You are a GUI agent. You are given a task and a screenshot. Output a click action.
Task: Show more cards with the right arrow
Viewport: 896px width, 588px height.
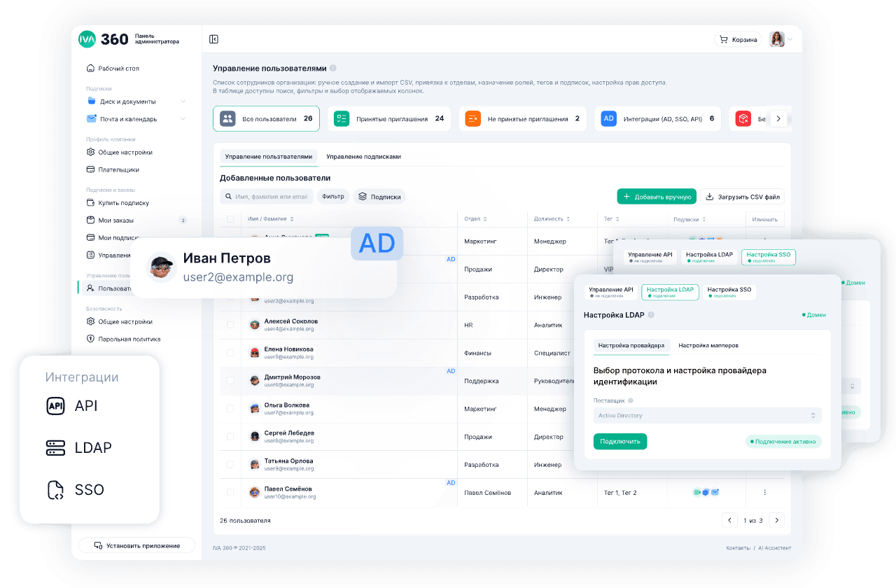[778, 119]
